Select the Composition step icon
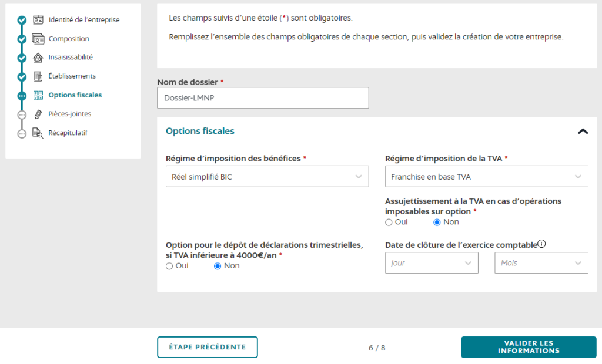This screenshot has width=602, height=364. pos(38,38)
